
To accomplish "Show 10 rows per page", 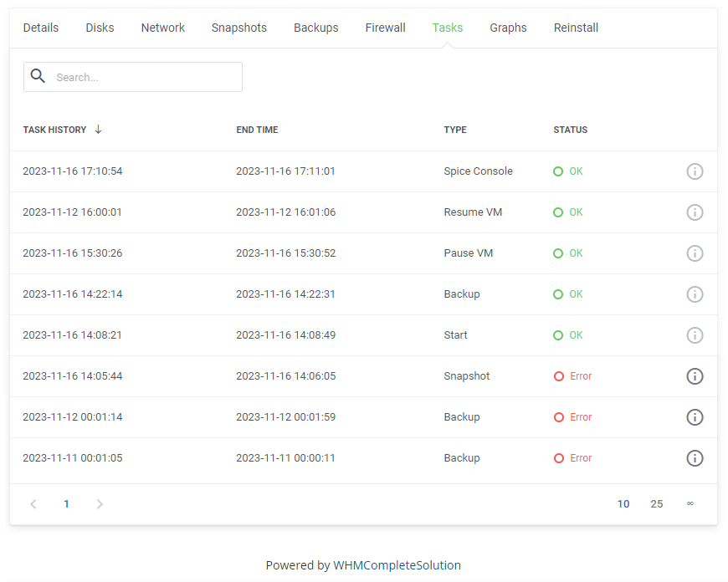I will 623,504.
